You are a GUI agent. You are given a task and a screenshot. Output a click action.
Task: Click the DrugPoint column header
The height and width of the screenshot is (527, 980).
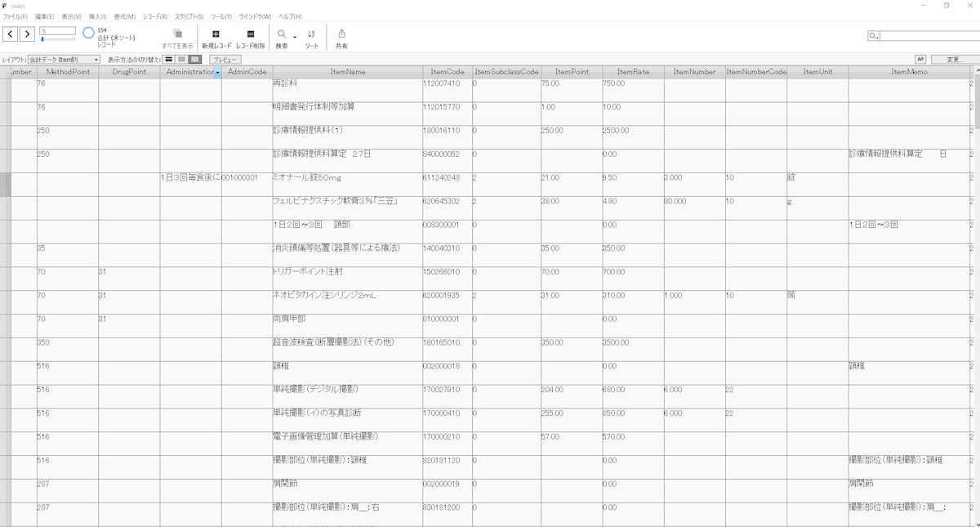[129, 72]
